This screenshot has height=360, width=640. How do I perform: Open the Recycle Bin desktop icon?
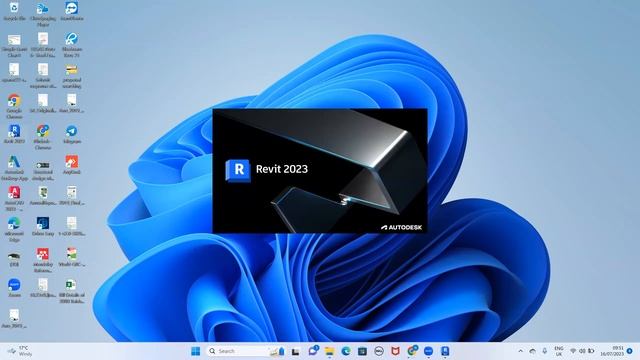(14, 11)
